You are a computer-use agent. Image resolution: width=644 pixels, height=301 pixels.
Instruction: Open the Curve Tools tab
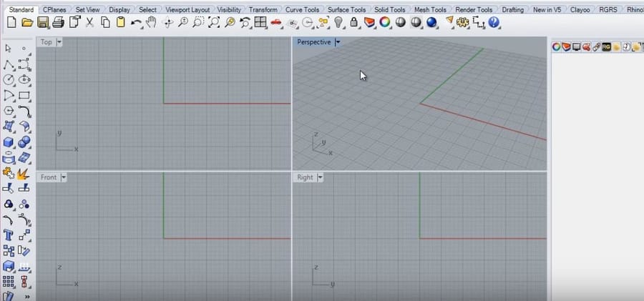(x=302, y=9)
